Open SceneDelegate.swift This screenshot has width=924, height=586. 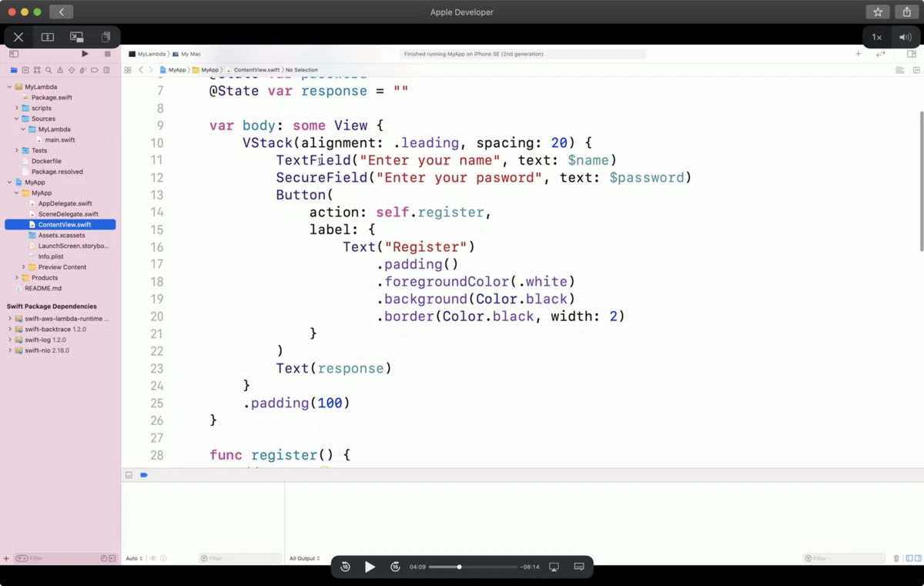(x=68, y=214)
